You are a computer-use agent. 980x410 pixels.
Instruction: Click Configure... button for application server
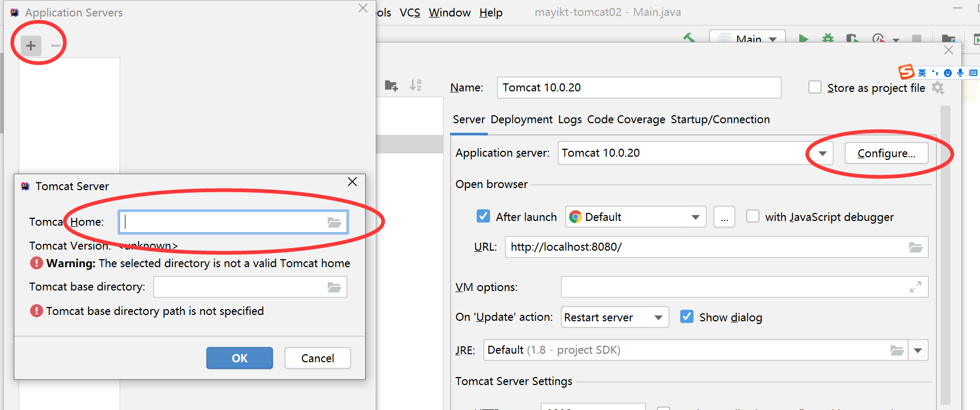click(886, 153)
